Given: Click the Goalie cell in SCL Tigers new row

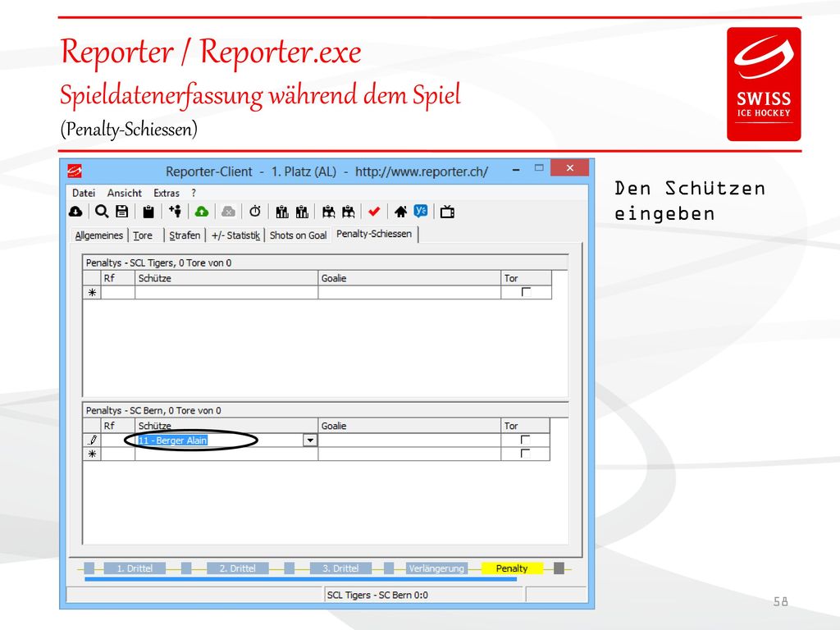Looking at the screenshot, I should (x=409, y=293).
